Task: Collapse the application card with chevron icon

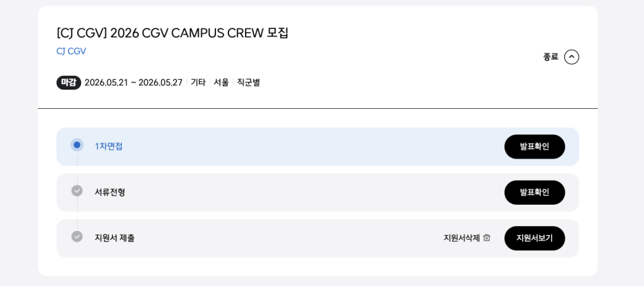Action: tap(571, 57)
